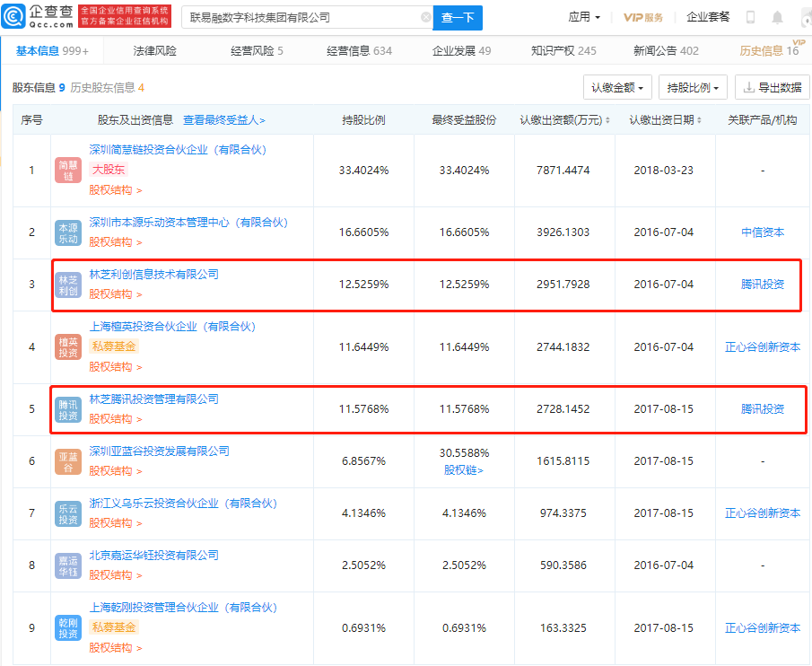Open the 应用 dropdown menu
The height and width of the screenshot is (666, 812).
(584, 17)
